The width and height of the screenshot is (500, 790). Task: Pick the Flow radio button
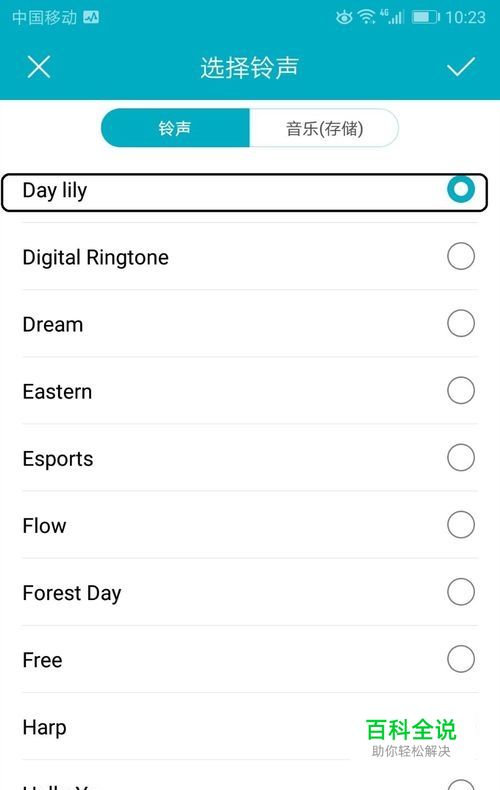(x=461, y=524)
